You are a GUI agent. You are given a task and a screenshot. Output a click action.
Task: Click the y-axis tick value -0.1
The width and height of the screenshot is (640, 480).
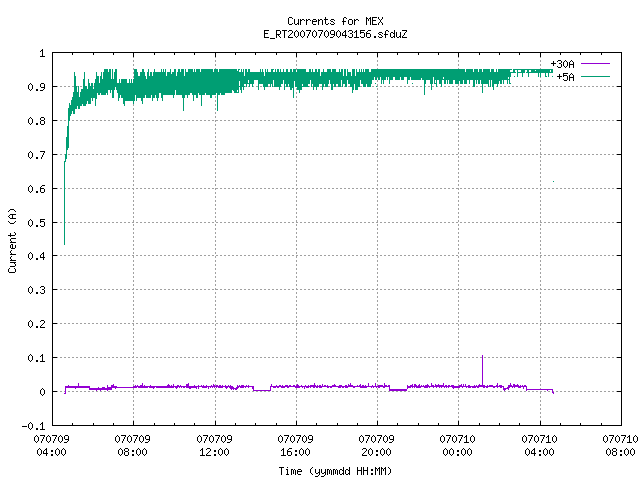(x=33, y=426)
